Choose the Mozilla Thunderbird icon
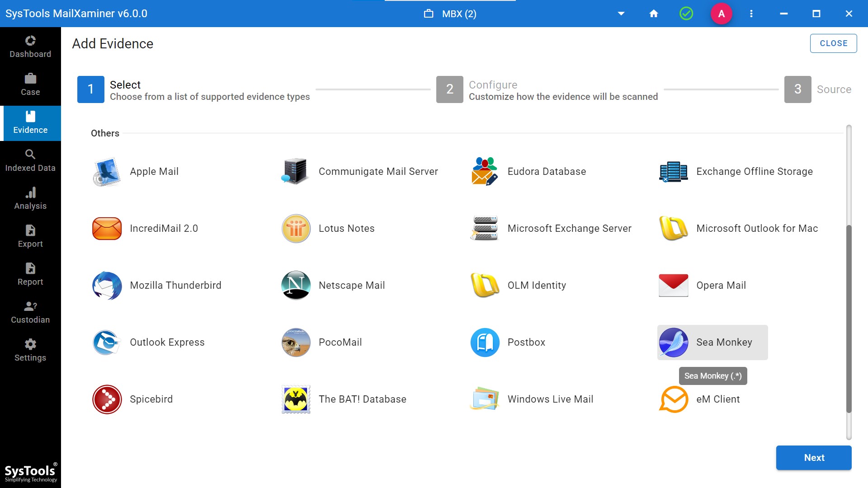 (x=107, y=286)
